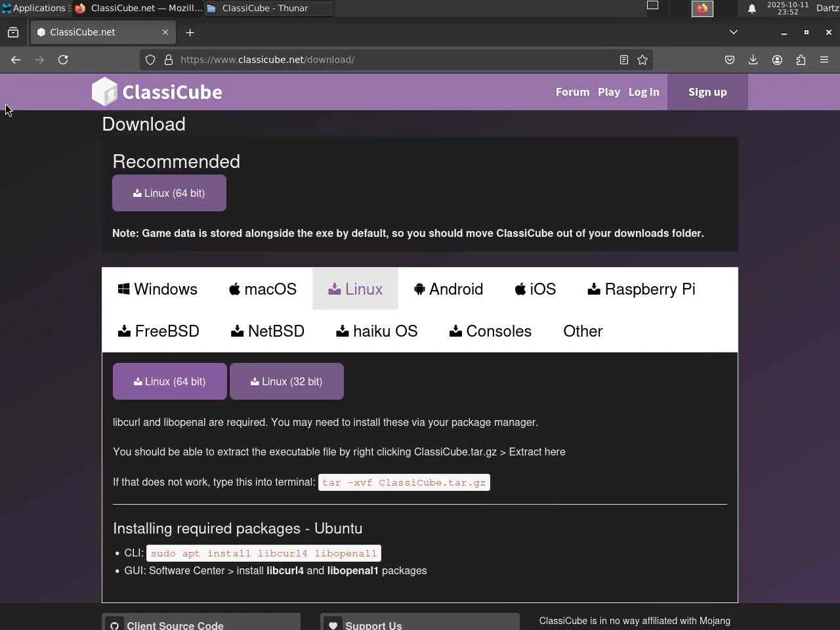Open the Forum link
The image size is (840, 630).
pos(572,92)
